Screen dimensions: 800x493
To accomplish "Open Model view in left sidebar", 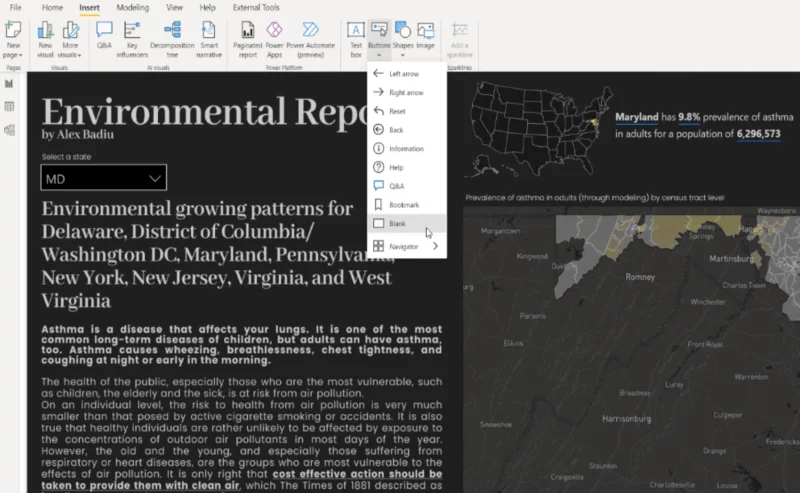I will click(9, 130).
